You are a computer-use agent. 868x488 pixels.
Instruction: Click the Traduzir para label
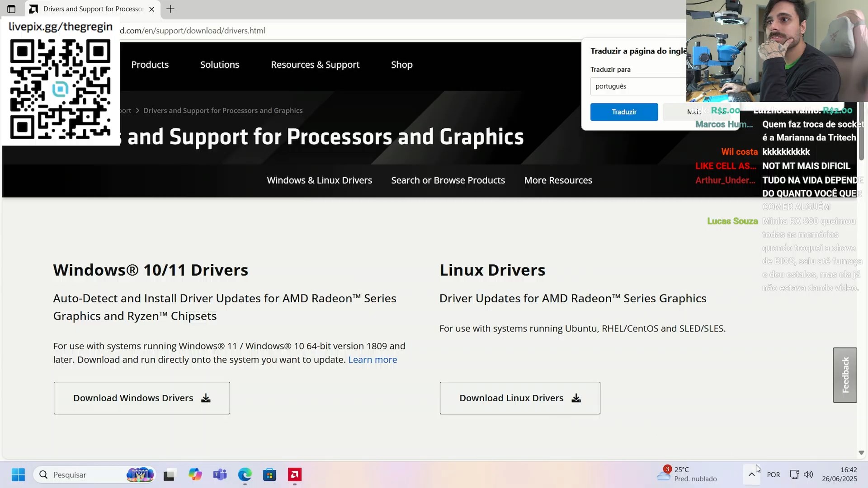coord(610,70)
